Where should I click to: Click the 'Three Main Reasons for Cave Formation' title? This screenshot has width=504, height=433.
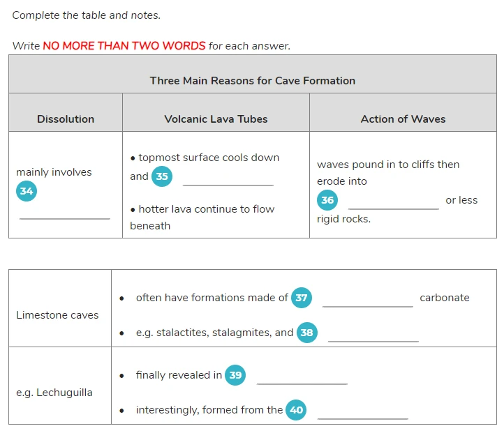click(253, 81)
